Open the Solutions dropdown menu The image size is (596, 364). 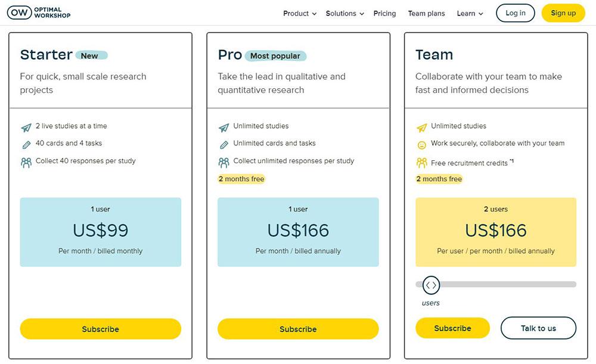[x=344, y=13]
